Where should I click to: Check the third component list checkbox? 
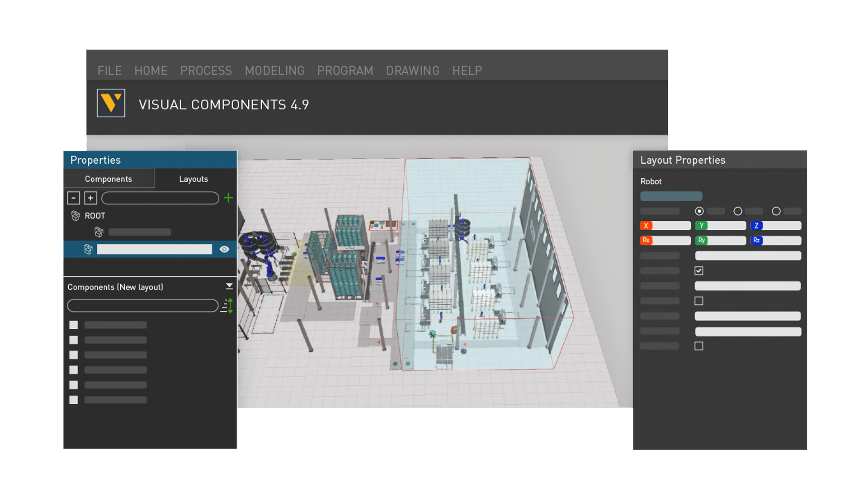pyautogui.click(x=73, y=355)
